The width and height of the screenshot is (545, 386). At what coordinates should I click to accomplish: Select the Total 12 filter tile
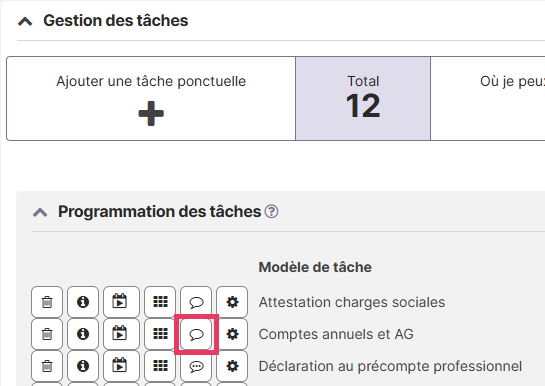pyautogui.click(x=363, y=99)
